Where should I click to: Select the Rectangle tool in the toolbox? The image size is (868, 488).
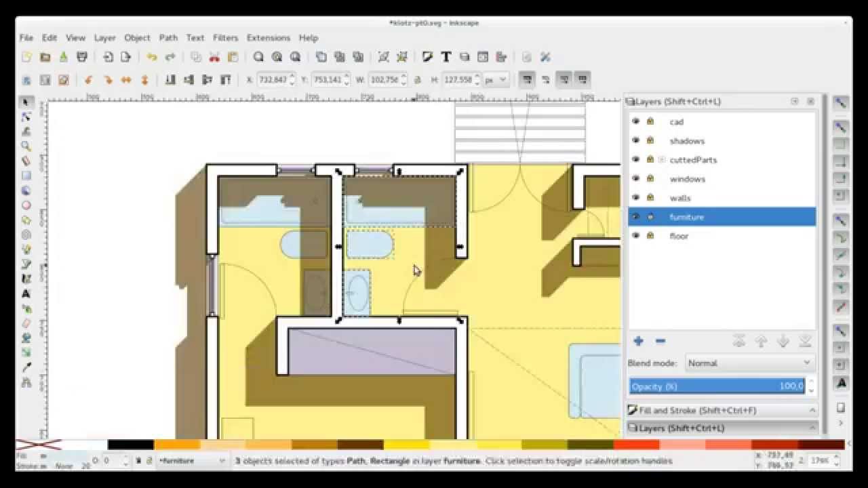[x=26, y=176]
